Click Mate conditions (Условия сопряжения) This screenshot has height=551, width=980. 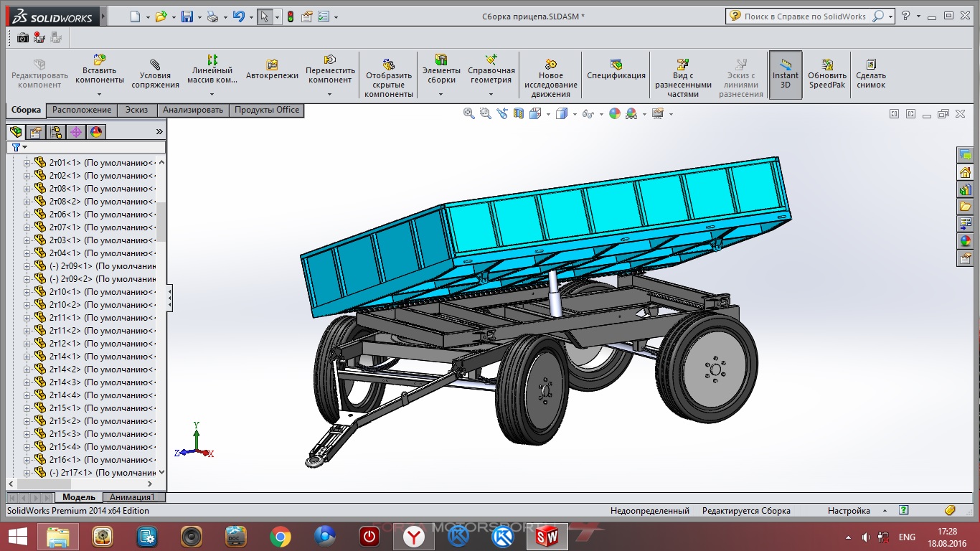[155, 75]
